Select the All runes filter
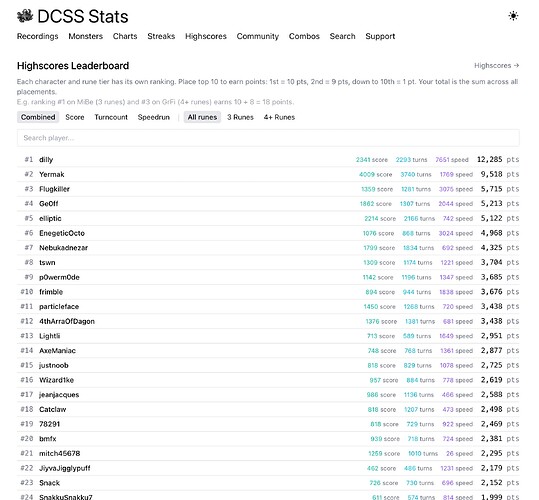This screenshot has height=500, width=539. pyautogui.click(x=202, y=117)
